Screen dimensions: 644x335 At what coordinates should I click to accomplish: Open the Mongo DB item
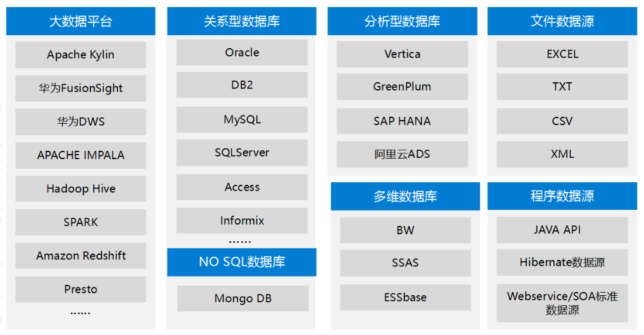click(x=243, y=298)
